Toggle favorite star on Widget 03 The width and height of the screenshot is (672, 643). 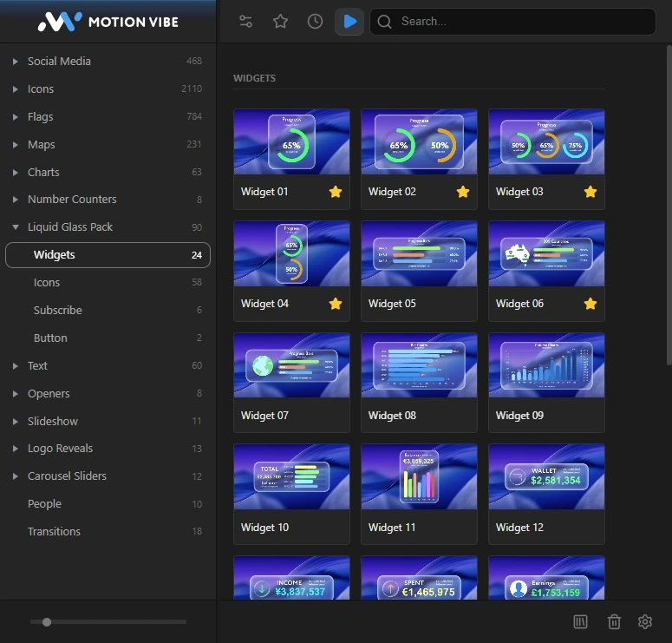(x=590, y=192)
